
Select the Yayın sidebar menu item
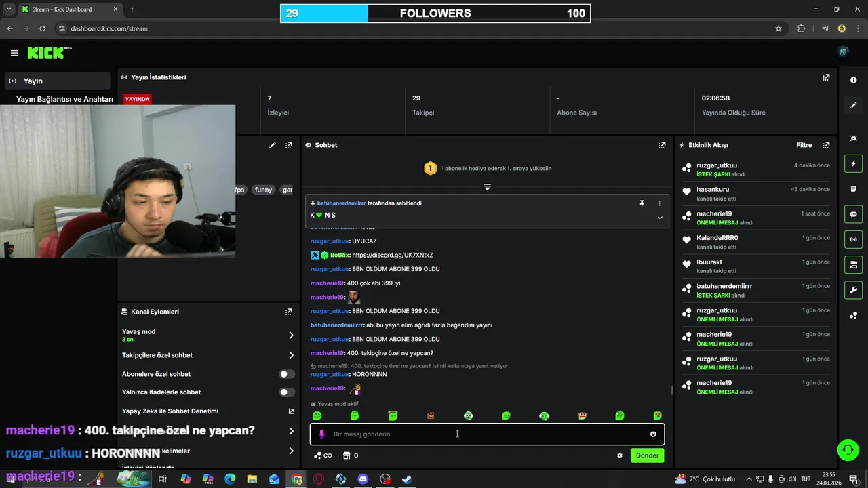click(57, 81)
